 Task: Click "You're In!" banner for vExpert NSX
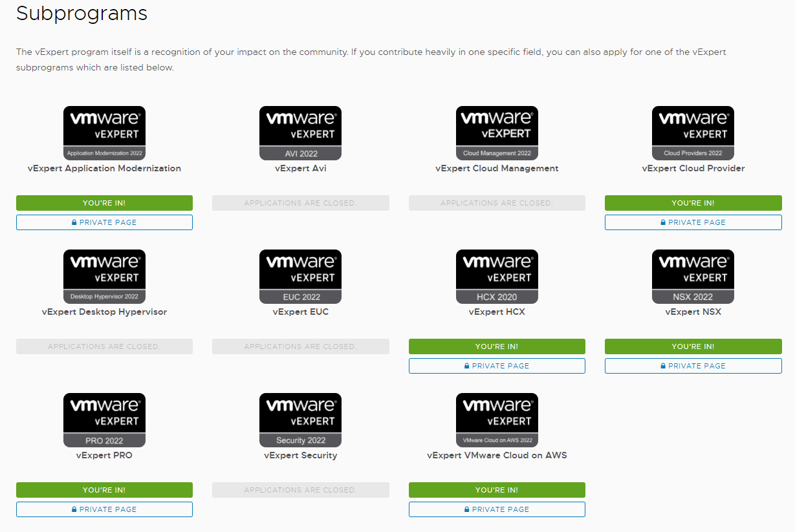693,346
